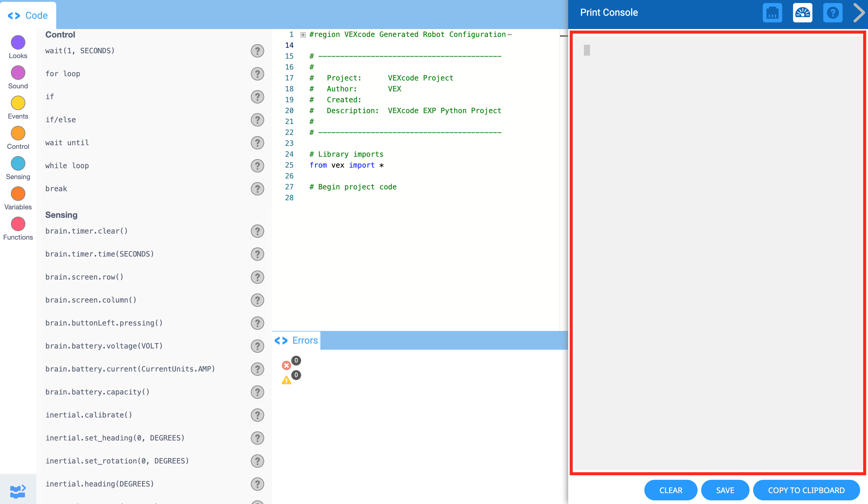Click the Device Info icon in Print Console header
The height and width of the screenshot is (504, 868).
tap(772, 13)
